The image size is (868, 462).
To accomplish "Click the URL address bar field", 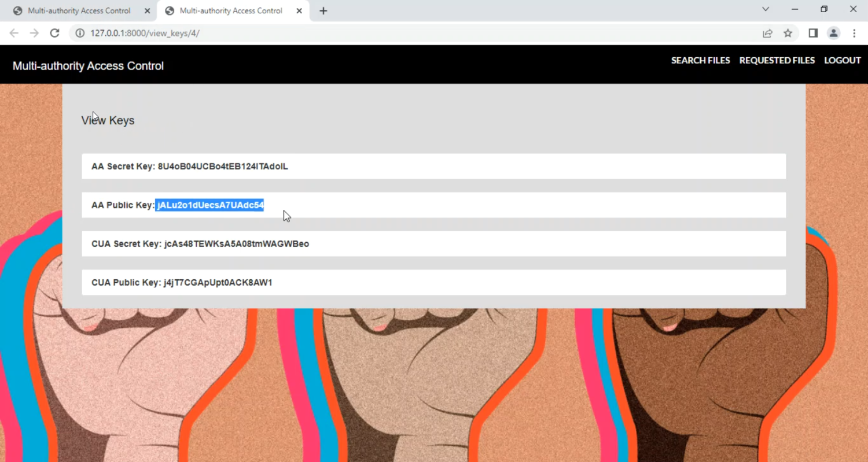I will [x=405, y=33].
